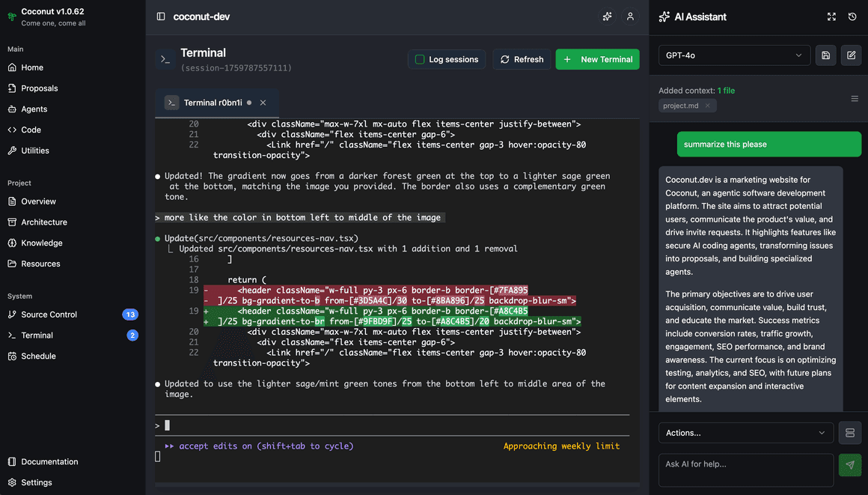Click the sparkles AI icon in header
This screenshot has height=495, width=868.
click(607, 16)
